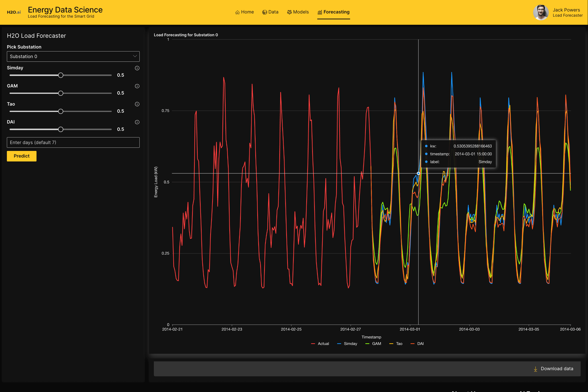Click the Simday info icon
Viewport: 588px width, 392px height.
click(x=137, y=68)
